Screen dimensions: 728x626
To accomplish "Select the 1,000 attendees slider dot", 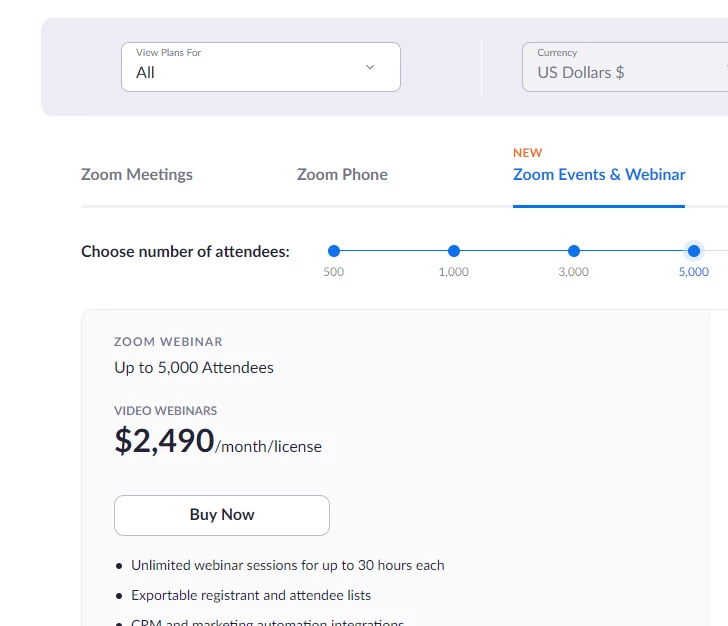I will [454, 251].
